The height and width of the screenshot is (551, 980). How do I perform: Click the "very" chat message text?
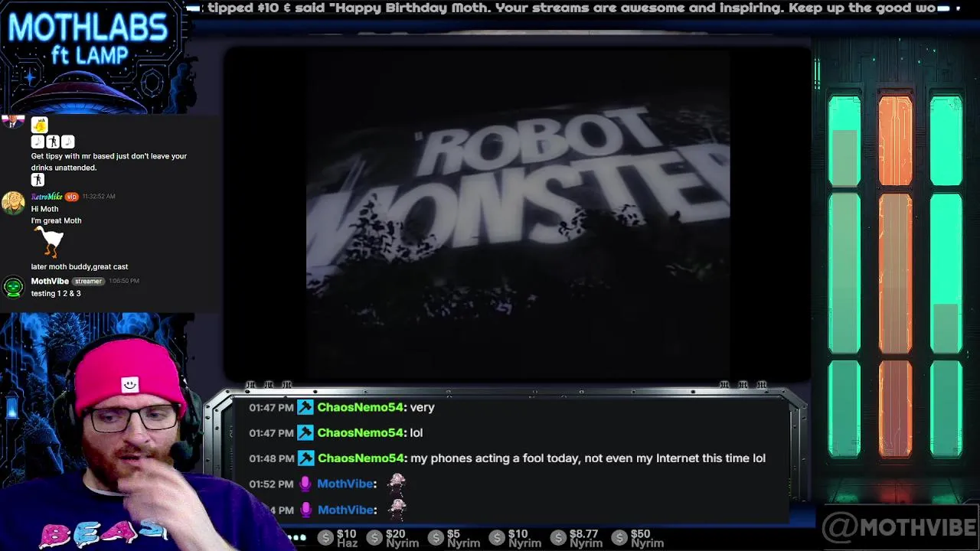(x=423, y=408)
